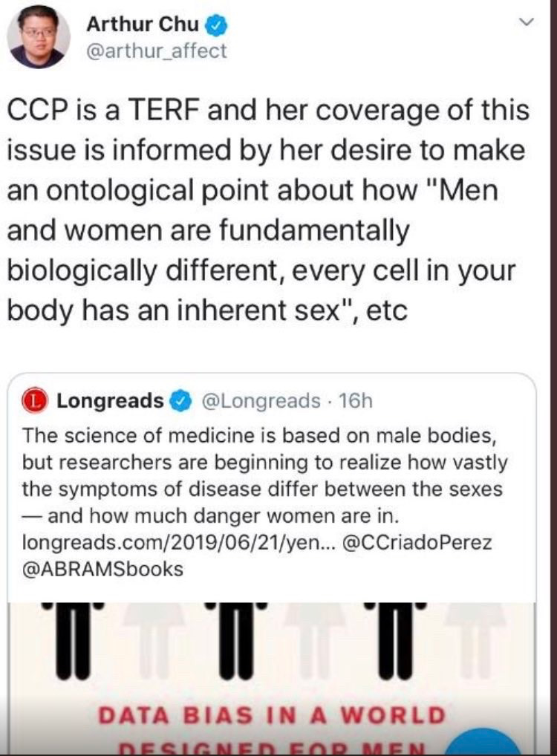Viewport: 557px width, 756px height.
Task: Click the "DATA BIAS IN A WORLD" title
Action: [x=273, y=716]
